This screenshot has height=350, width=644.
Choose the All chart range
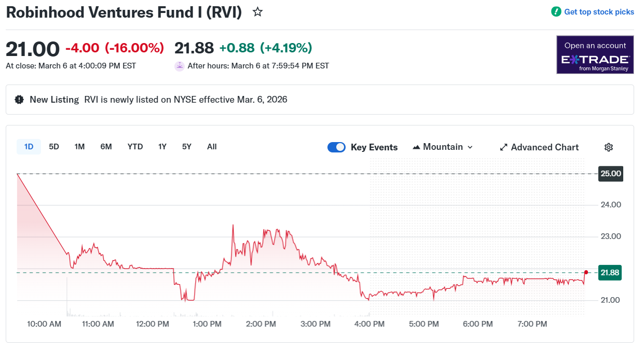point(212,147)
